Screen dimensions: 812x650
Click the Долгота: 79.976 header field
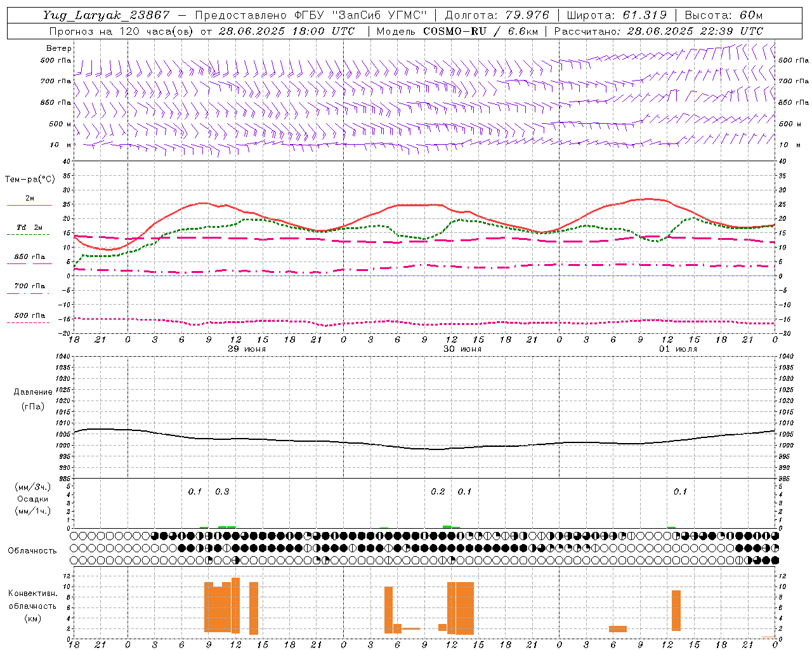[x=497, y=15]
